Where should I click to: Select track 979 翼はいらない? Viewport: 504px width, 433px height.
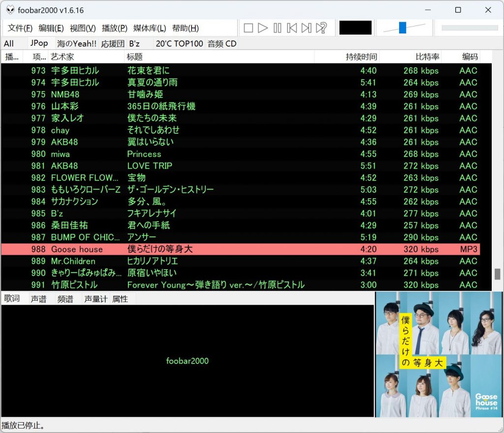point(240,142)
